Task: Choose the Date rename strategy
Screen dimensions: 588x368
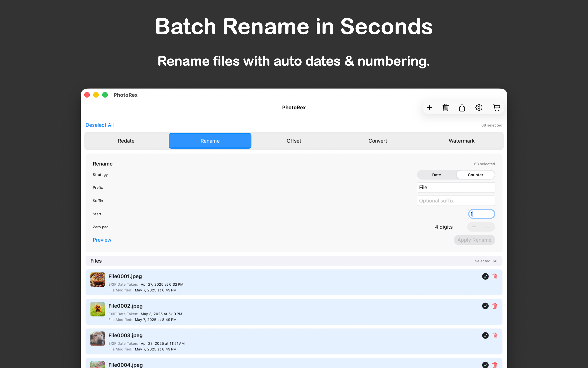Action: [436, 175]
